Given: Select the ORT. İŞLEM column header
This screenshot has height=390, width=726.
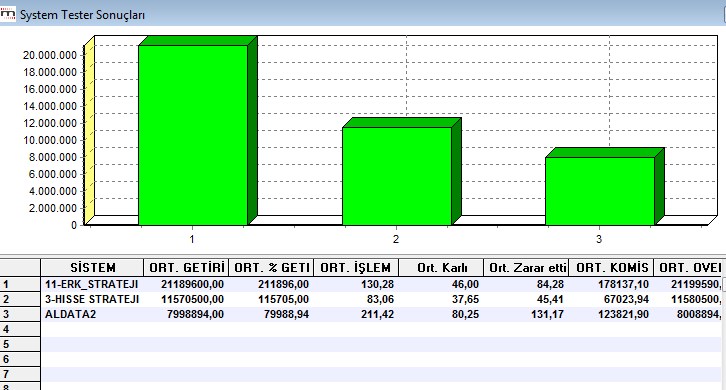Looking at the screenshot, I should [x=356, y=268].
